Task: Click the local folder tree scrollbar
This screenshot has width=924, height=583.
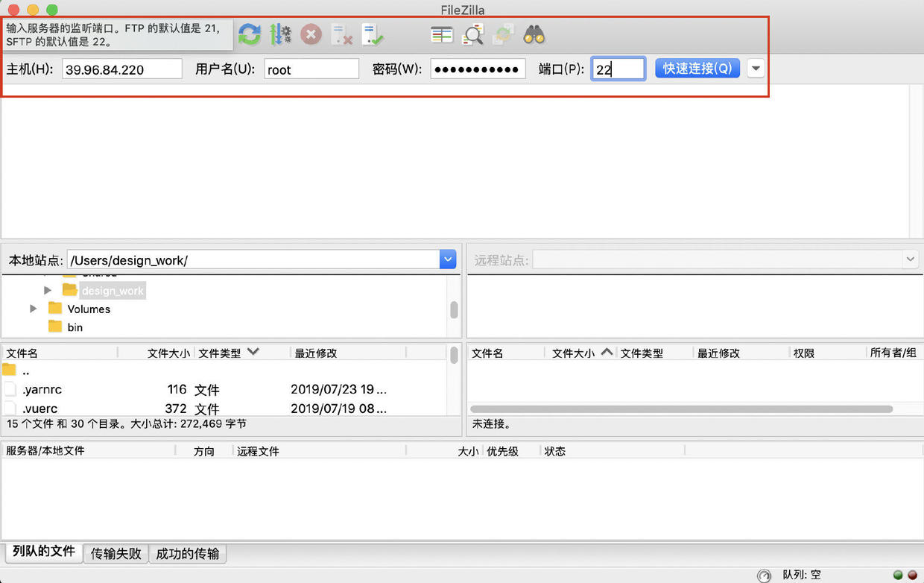Action: pyautogui.click(x=454, y=309)
